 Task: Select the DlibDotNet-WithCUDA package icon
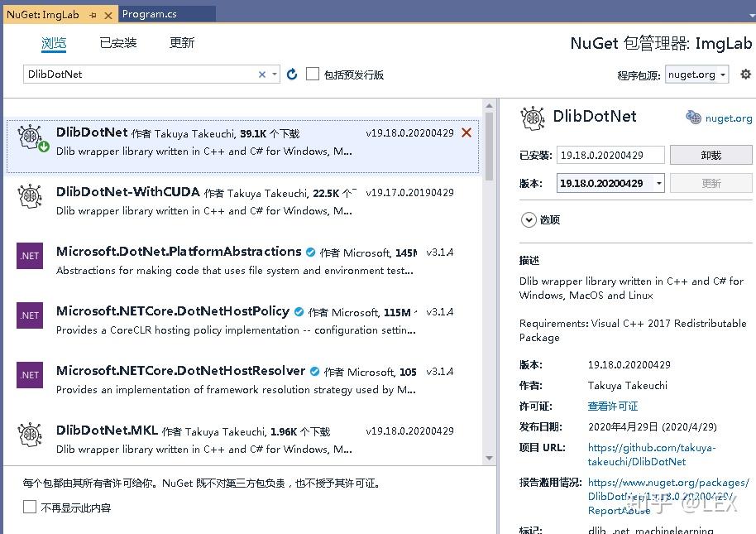pyautogui.click(x=29, y=197)
